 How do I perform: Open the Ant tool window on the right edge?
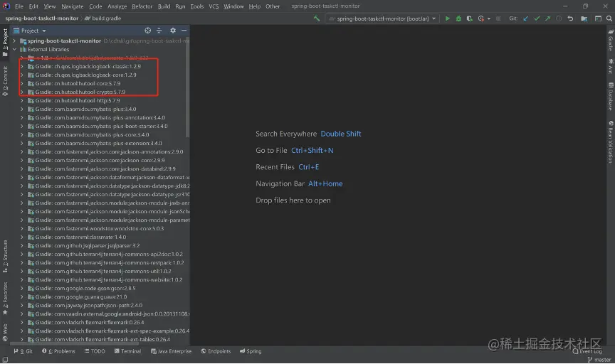pos(610,67)
